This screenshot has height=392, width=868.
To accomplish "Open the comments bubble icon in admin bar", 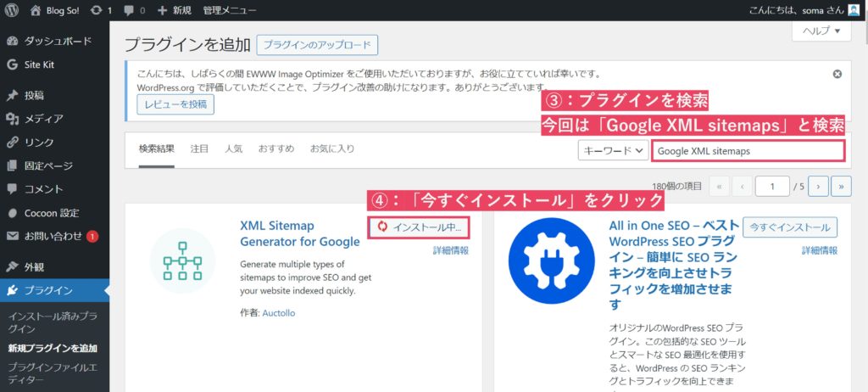I will [131, 10].
